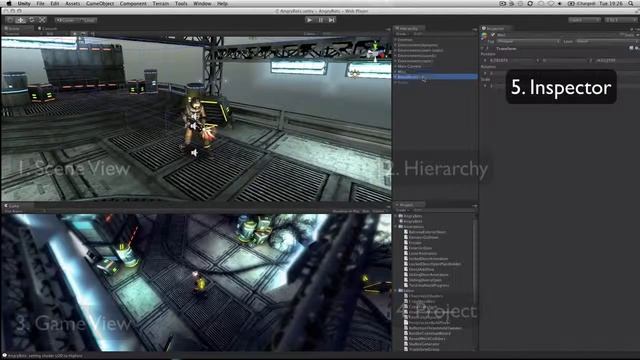640x360 pixels.
Task: Open the Transform component help icon
Action: pos(631,48)
